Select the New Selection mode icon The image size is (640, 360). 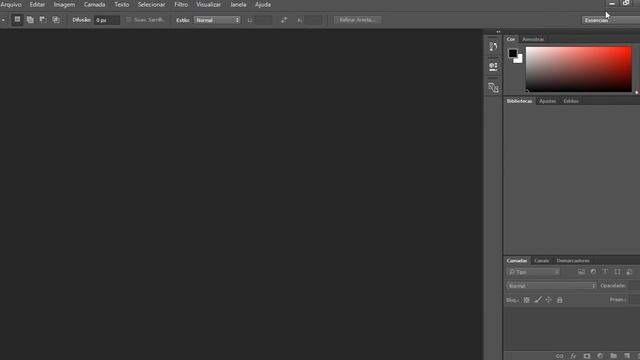[x=17, y=20]
